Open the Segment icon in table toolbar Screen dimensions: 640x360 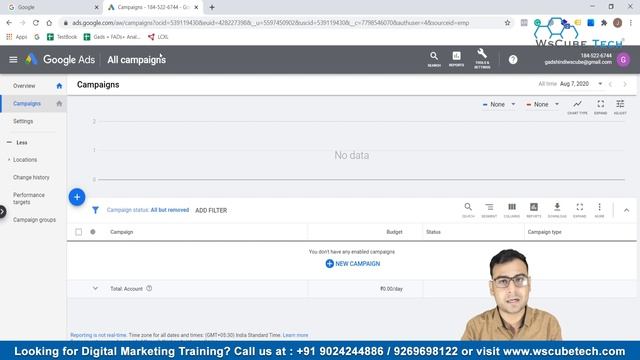489,210
